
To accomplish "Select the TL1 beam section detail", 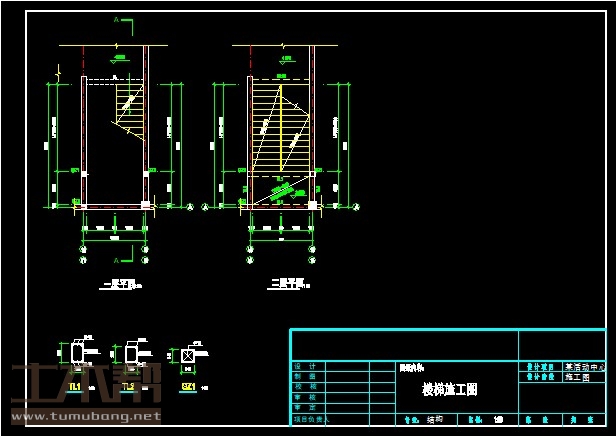I will tap(76, 357).
